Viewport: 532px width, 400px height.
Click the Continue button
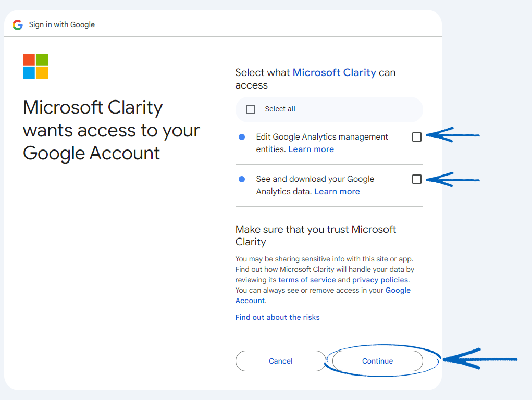378,361
